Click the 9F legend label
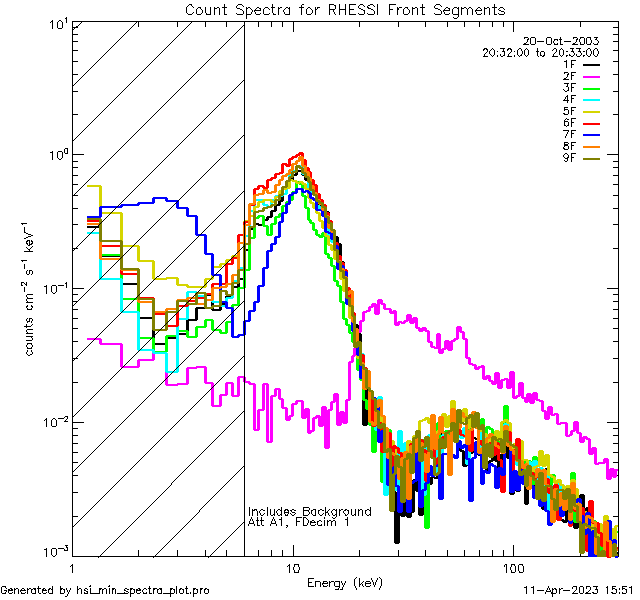Image resolution: width=640 pixels, height=600 pixels. 570,159
